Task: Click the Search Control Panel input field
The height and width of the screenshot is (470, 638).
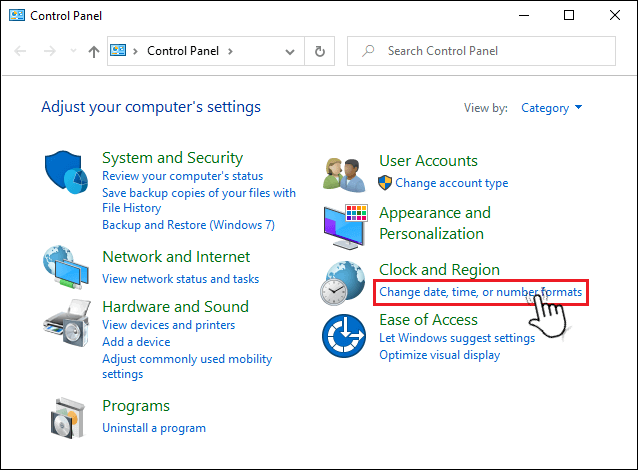Action: point(490,51)
